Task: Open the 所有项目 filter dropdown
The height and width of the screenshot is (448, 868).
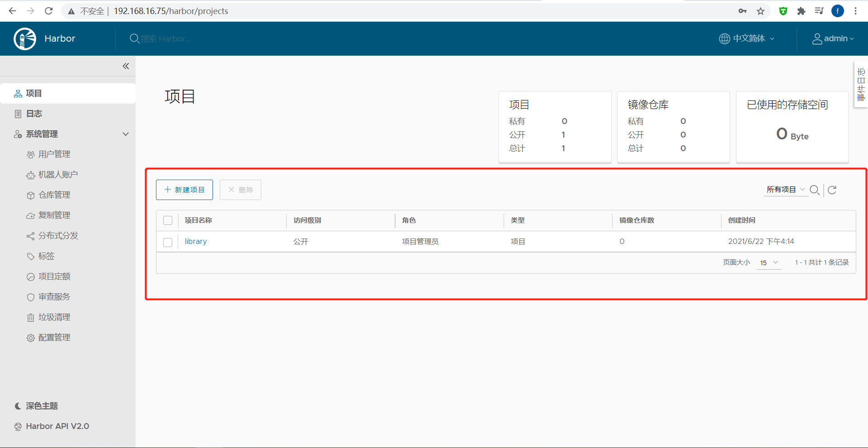Action: (x=785, y=190)
